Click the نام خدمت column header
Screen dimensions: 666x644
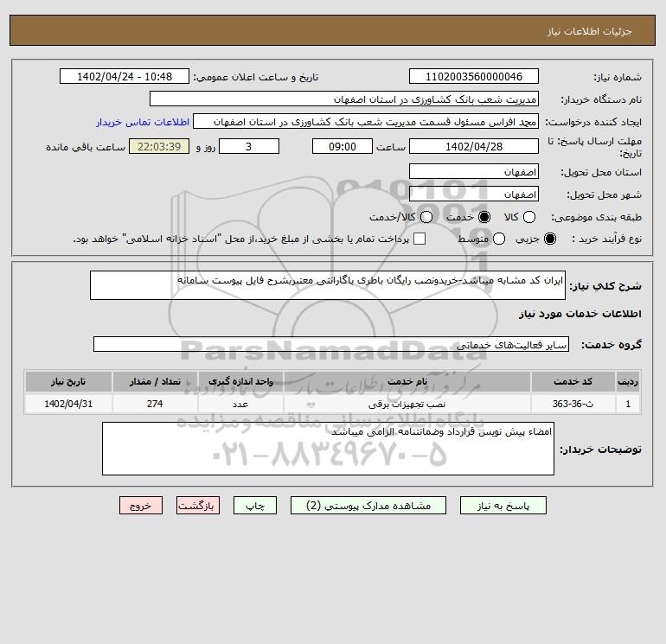pos(407,381)
